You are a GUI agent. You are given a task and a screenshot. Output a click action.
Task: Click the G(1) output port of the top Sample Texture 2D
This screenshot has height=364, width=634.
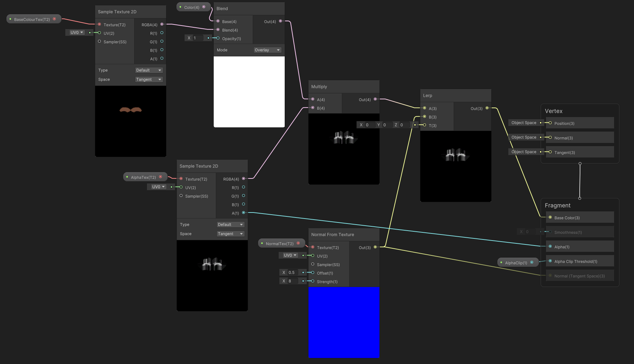point(162,41)
